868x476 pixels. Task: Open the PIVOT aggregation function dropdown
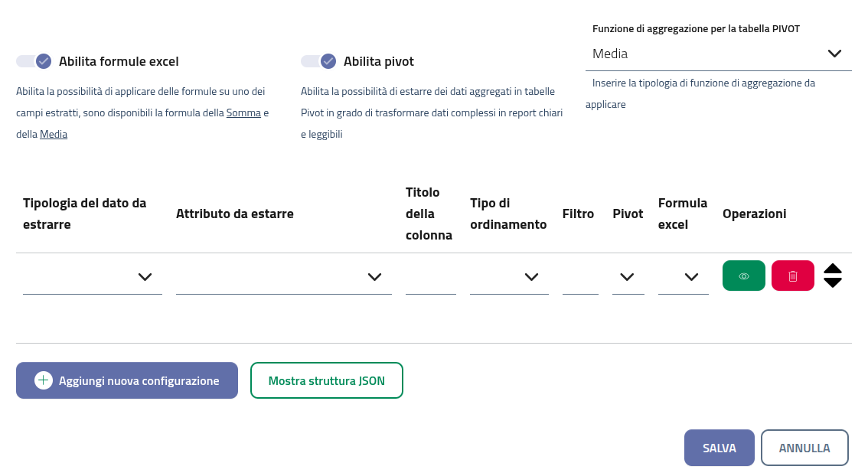tap(718, 54)
